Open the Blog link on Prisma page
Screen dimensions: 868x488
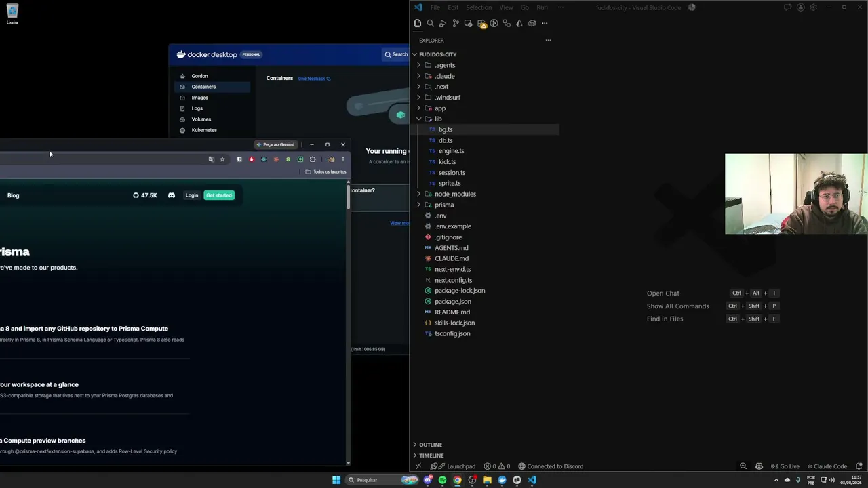tap(14, 195)
